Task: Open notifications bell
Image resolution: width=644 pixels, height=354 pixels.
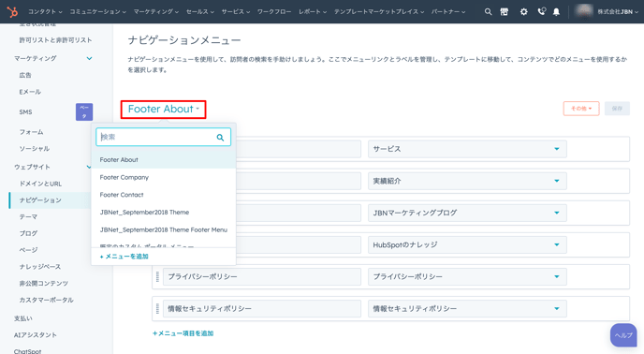Action: pyautogui.click(x=557, y=11)
